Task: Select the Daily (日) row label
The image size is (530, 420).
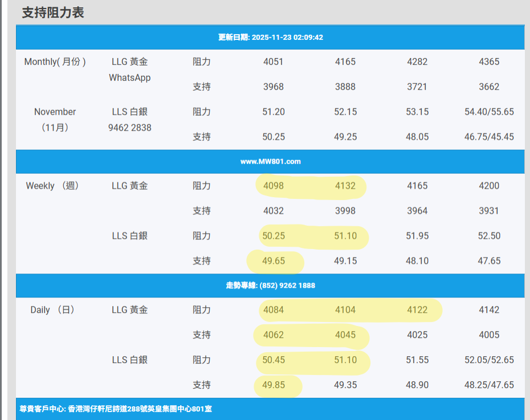Action: click(52, 310)
